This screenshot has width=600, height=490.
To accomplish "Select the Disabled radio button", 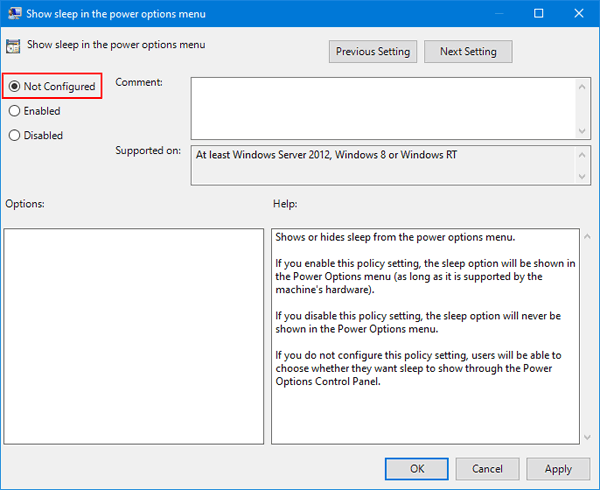I will (15, 135).
